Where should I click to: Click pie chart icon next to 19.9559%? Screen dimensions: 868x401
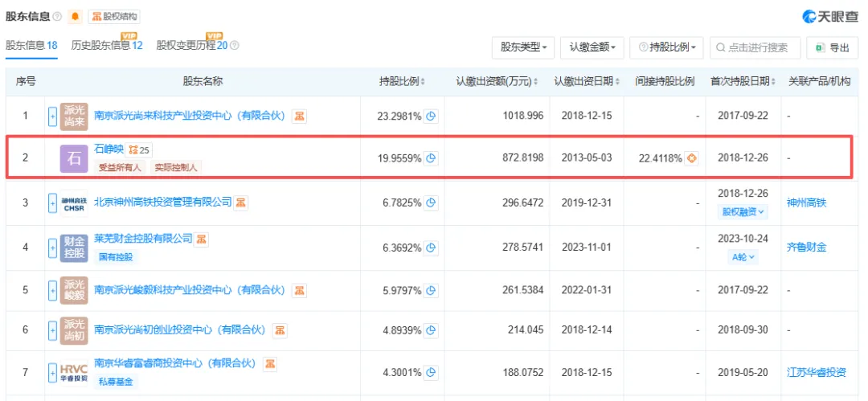[432, 158]
